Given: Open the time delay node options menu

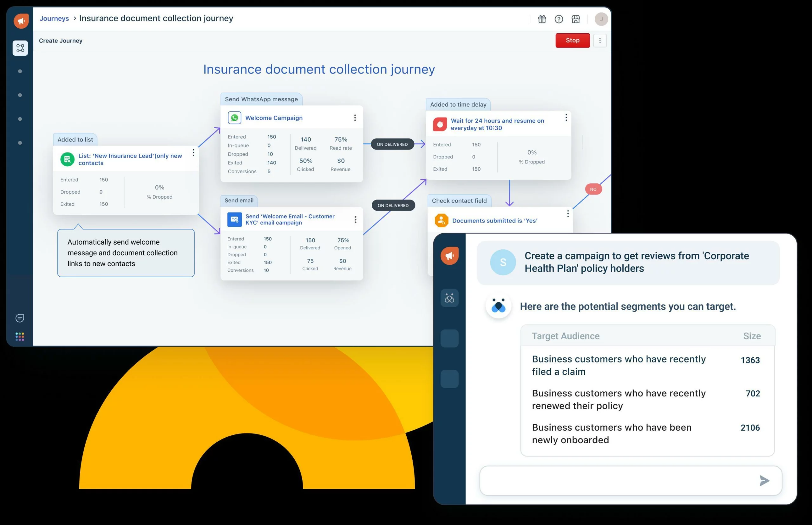Looking at the screenshot, I should click(566, 118).
